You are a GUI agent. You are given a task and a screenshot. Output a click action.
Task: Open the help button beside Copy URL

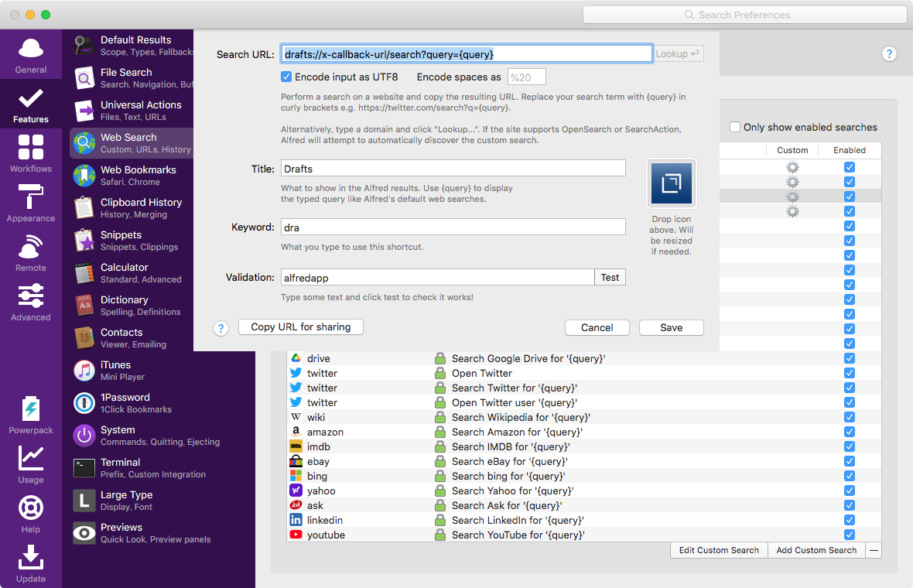point(221,328)
